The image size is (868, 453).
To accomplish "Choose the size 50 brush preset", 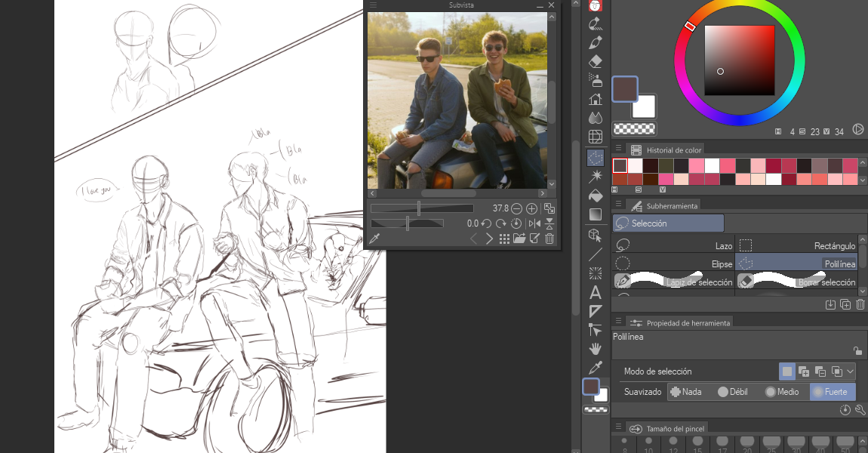I will click(x=845, y=442).
